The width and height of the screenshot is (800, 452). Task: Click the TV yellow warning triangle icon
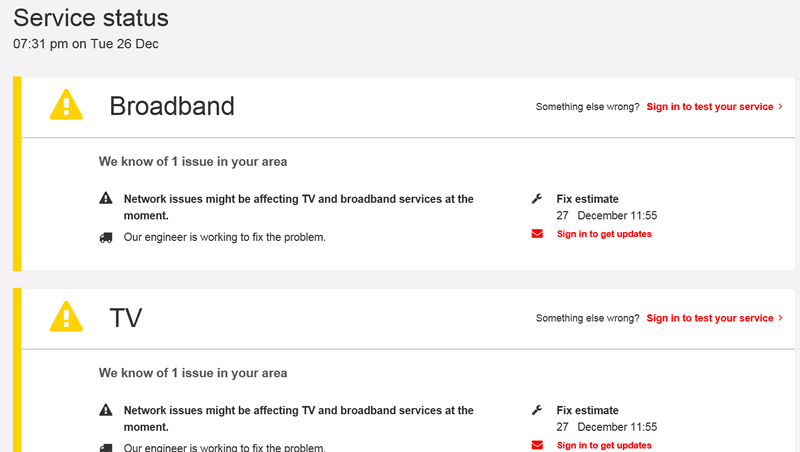[66, 317]
